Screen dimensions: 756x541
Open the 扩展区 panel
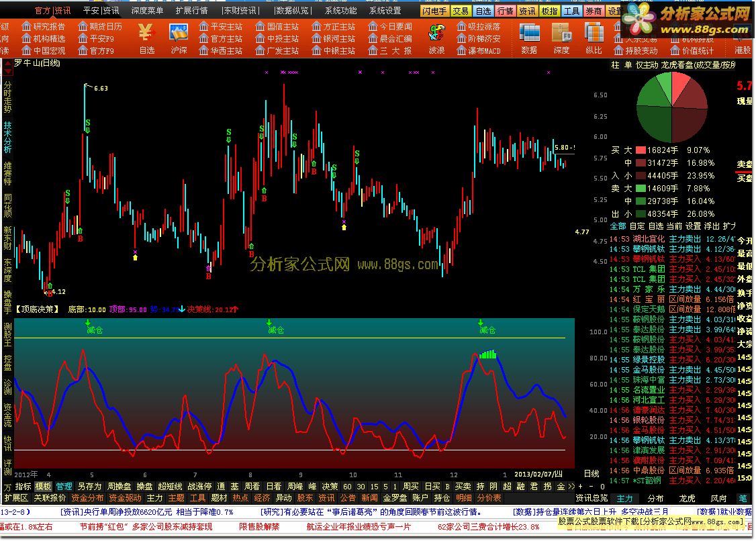[x=16, y=497]
